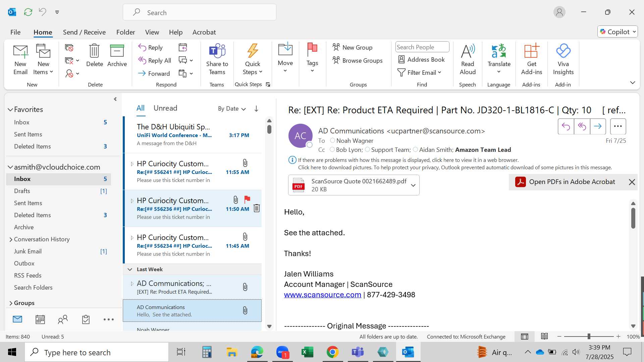Switch to Reading view in status bar

pos(544,336)
